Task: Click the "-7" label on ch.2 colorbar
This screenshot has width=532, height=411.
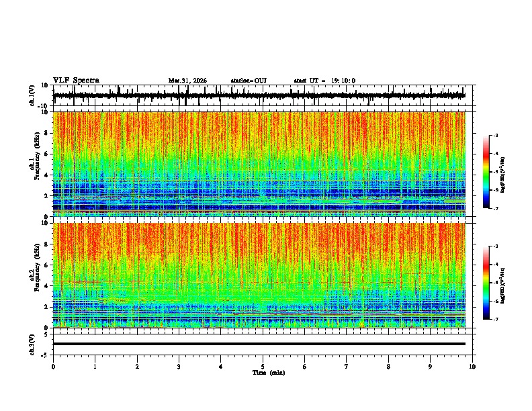Action: (495, 319)
